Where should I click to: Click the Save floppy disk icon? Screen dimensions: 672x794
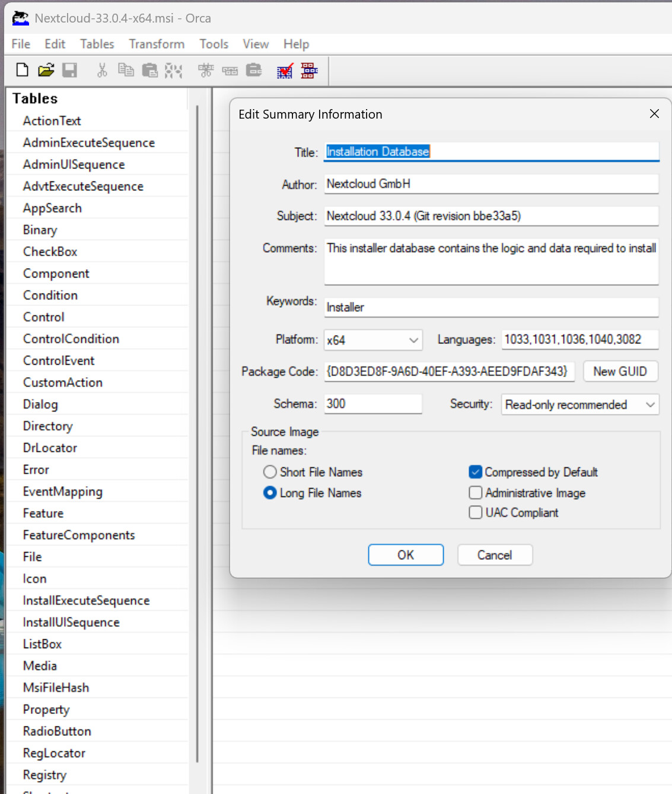click(x=70, y=70)
